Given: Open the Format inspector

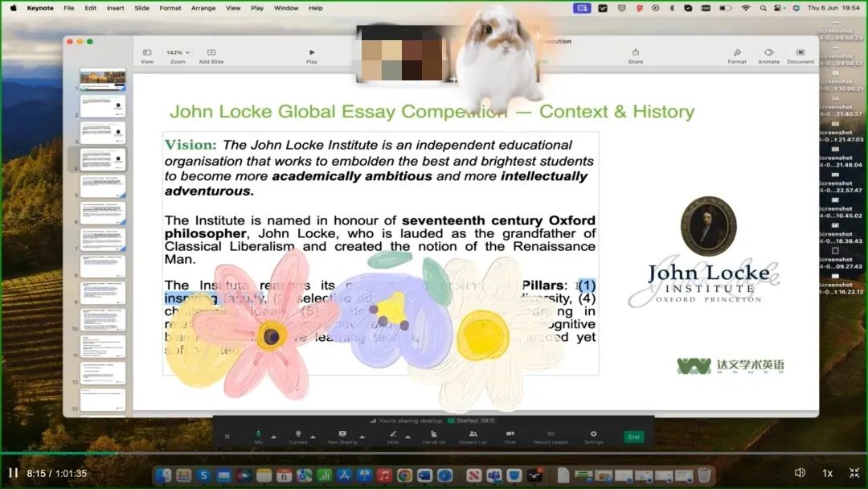Looking at the screenshot, I should coord(737,56).
